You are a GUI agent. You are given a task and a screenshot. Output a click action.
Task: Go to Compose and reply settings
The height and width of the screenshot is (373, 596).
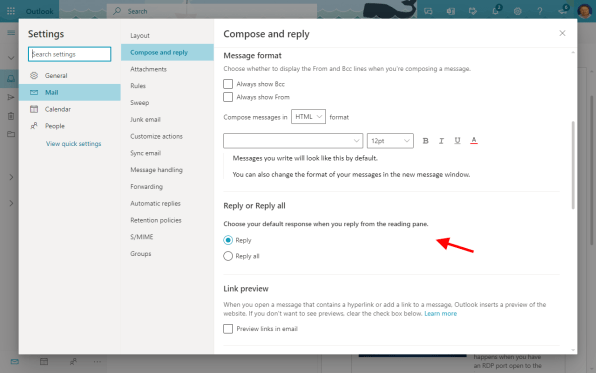click(x=167, y=52)
